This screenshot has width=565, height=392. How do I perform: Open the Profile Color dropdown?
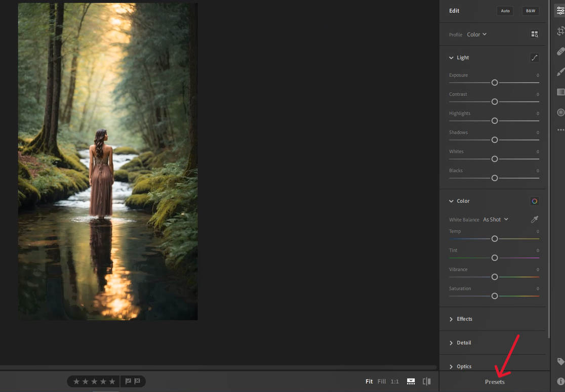pyautogui.click(x=476, y=34)
